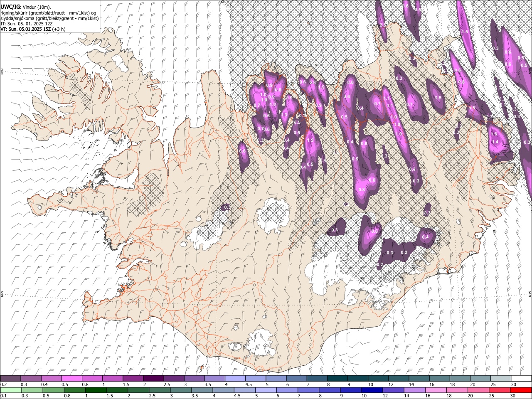This screenshot has width=532, height=399.
Task: Click the 'UWC/IG: Vindur (10m)' title text
Action: coord(26,7)
